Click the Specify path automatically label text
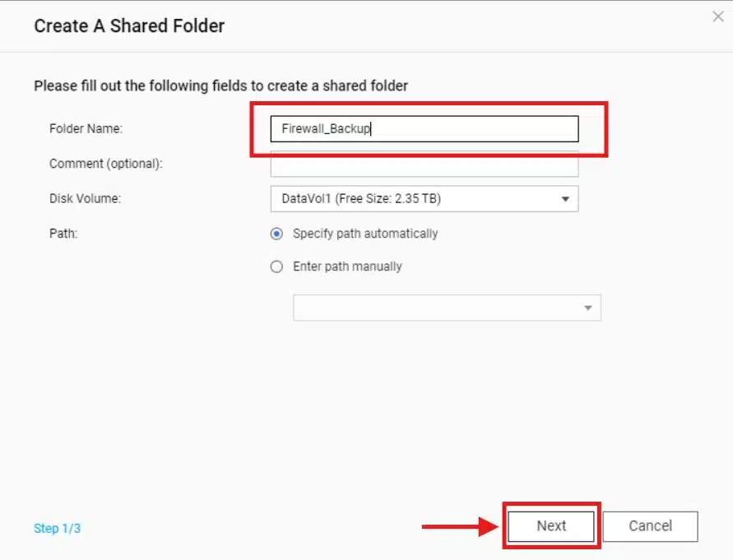 (365, 234)
